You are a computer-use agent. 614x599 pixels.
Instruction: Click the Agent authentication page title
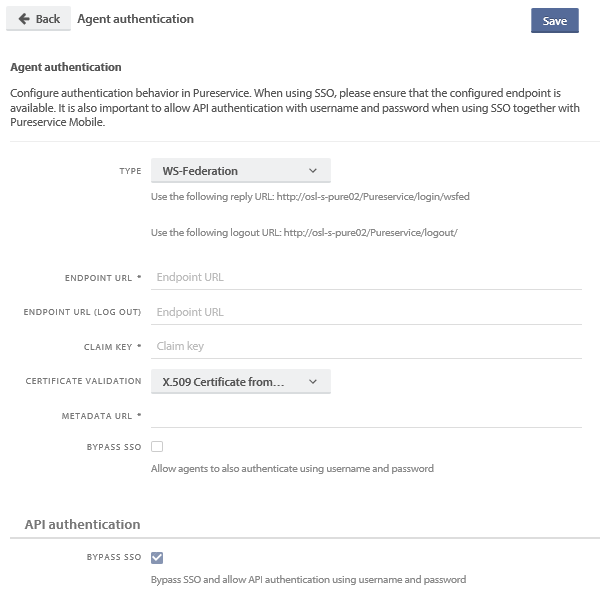pyautogui.click(x=135, y=19)
